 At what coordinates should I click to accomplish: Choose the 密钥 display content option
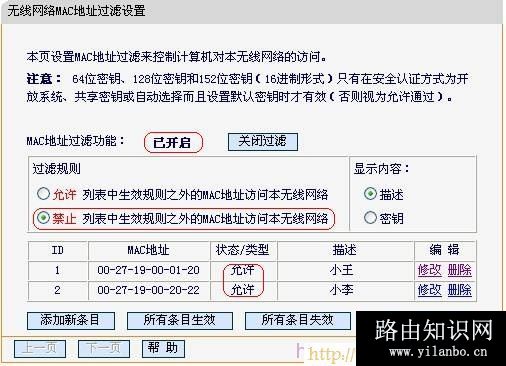point(370,218)
